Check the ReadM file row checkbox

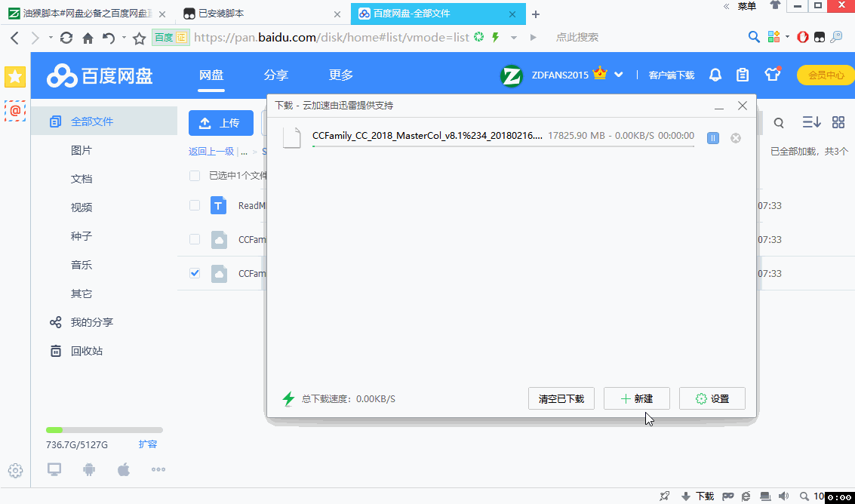(194, 204)
